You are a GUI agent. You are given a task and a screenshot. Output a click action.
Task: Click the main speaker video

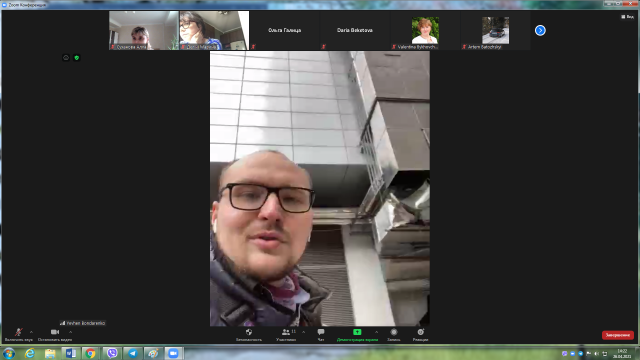[320, 189]
